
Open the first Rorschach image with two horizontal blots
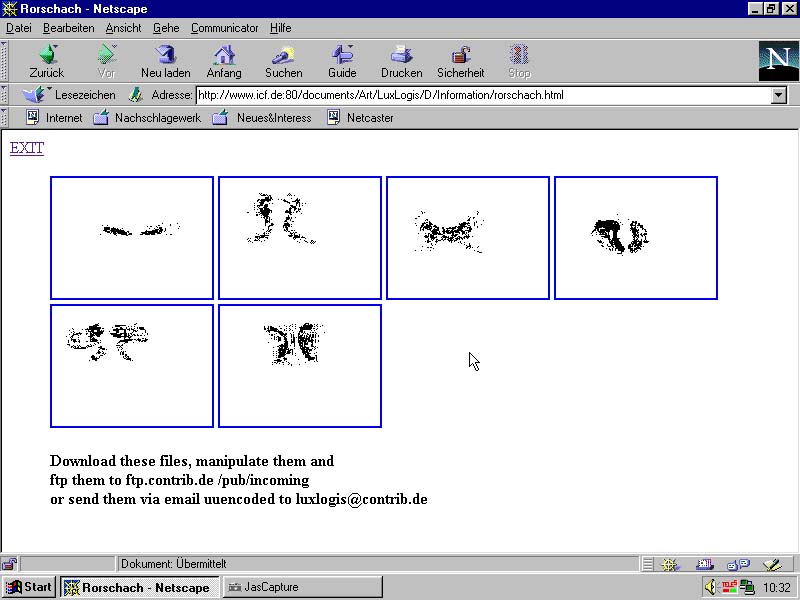[x=132, y=238]
